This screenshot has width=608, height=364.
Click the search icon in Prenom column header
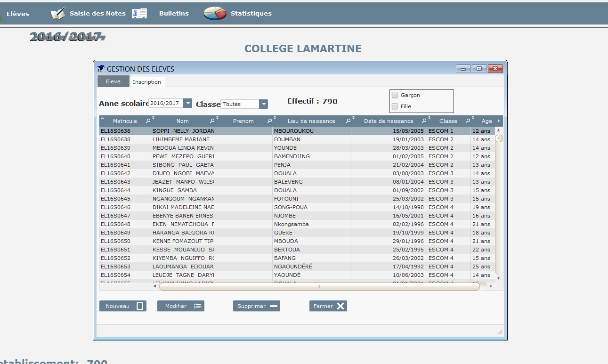click(269, 121)
